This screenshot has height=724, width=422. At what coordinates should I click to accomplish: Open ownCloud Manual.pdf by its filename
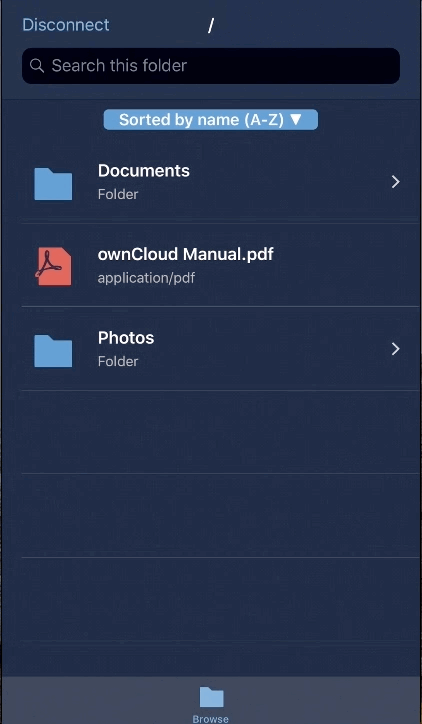coord(186,254)
